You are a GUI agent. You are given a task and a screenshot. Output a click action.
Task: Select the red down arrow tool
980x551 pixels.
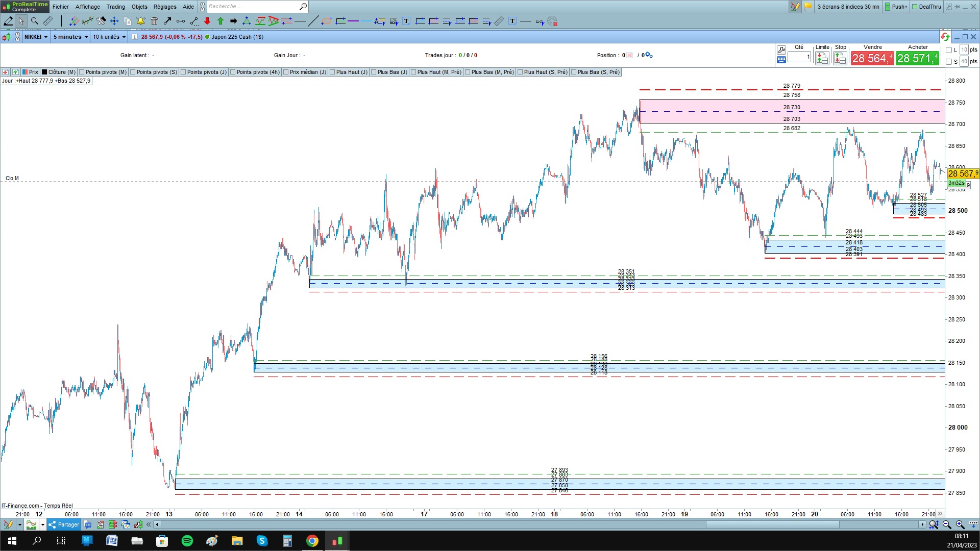(207, 21)
